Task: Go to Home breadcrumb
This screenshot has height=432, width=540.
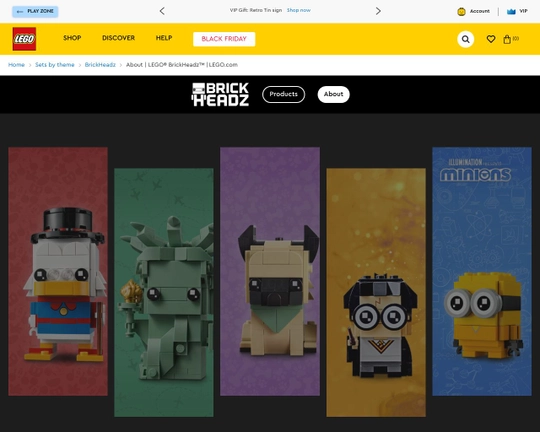Action: 17,65
